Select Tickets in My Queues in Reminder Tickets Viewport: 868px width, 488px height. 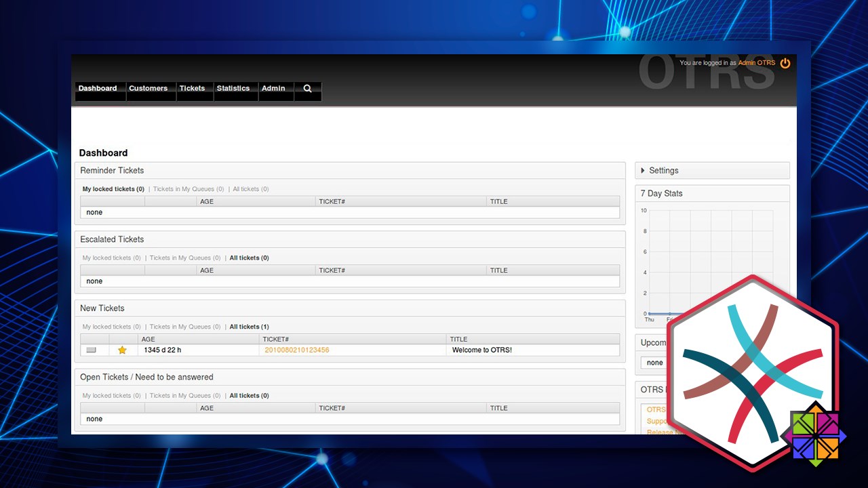(189, 189)
